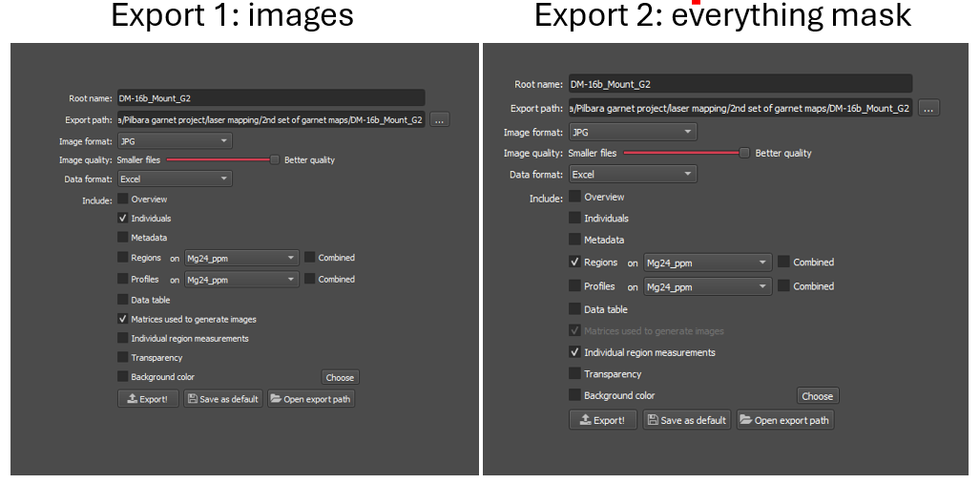Click 'Export 2: everything mask' heading
The height and width of the screenshot is (484, 980).
point(723,15)
